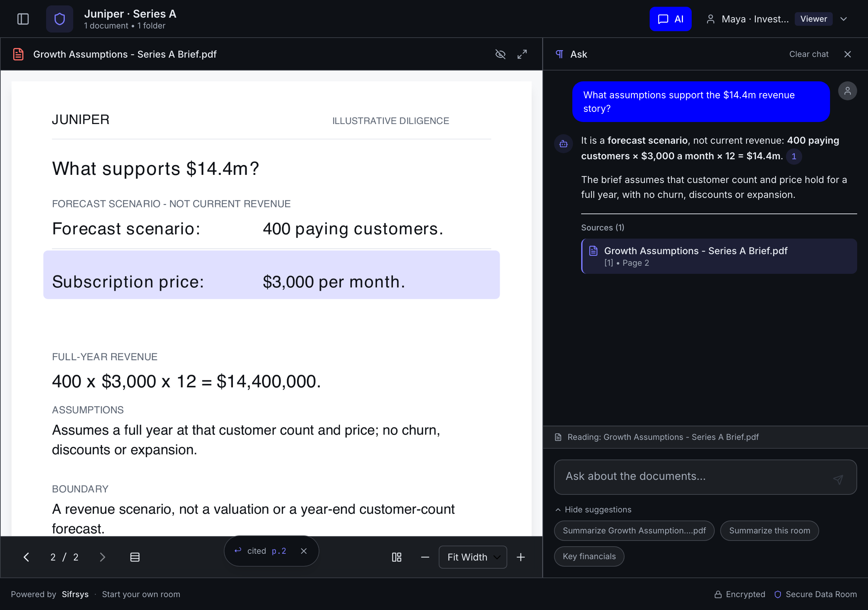The width and height of the screenshot is (868, 610).
Task: Click the page number 2 / 2 indicator
Action: (64, 557)
